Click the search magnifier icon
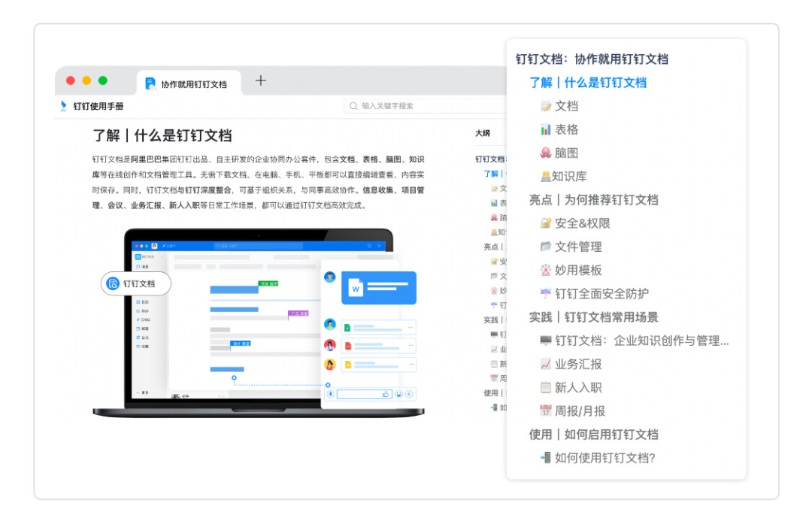The height and width of the screenshot is (524, 812). 353,106
